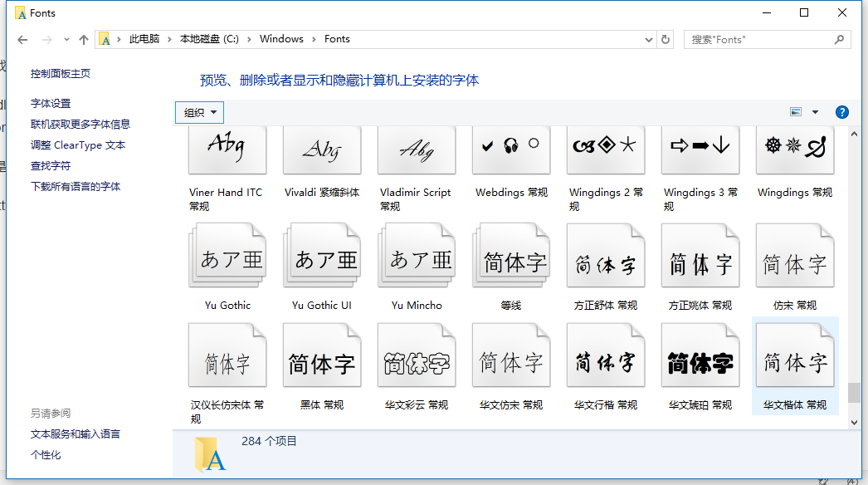Select the Yu Gothic font family icon
Viewport: 868px width, 485px height.
(227, 255)
